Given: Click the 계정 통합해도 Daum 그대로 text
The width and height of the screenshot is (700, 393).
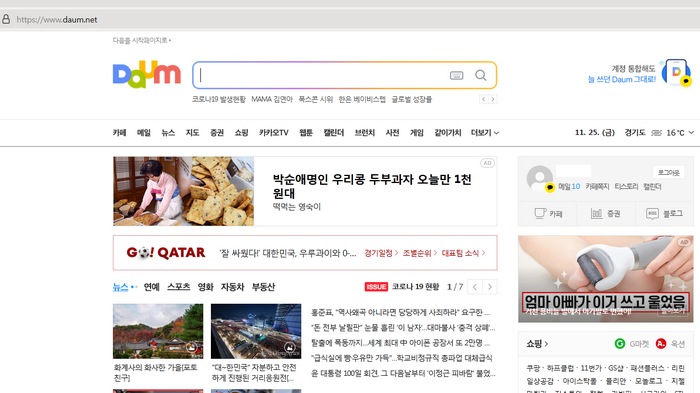Looking at the screenshot, I should point(621,74).
